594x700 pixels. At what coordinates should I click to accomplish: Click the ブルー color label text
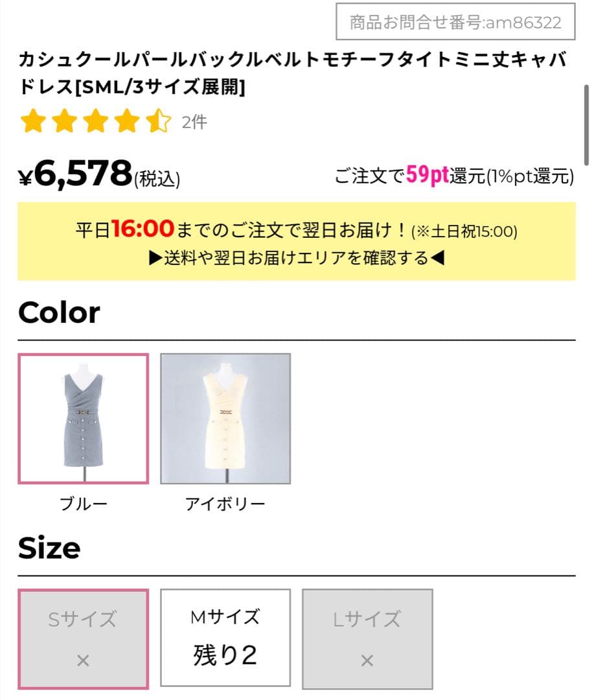coord(84,504)
